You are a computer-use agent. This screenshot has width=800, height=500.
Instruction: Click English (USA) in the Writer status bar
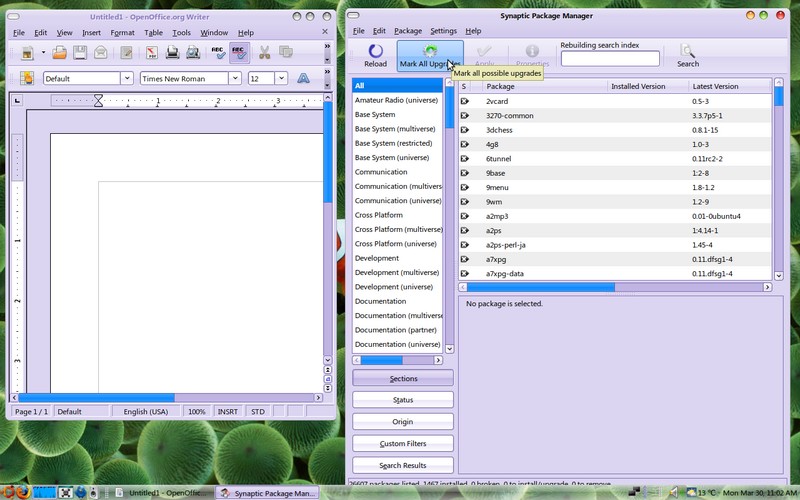(145, 411)
